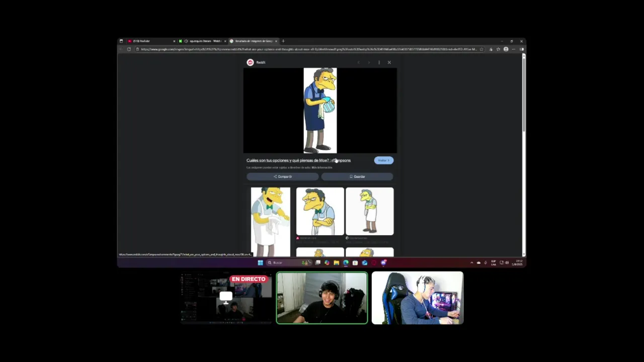Screen dimensions: 644x362
Task: Click the address bar URL field
Action: [308, 49]
